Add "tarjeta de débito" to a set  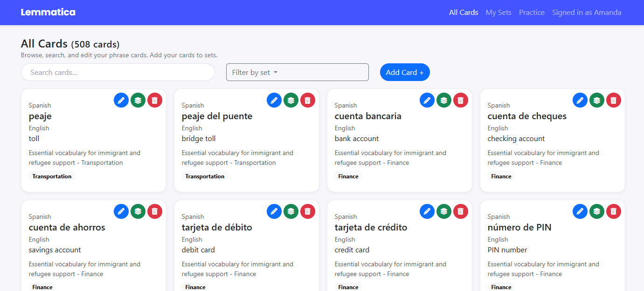[x=291, y=211]
